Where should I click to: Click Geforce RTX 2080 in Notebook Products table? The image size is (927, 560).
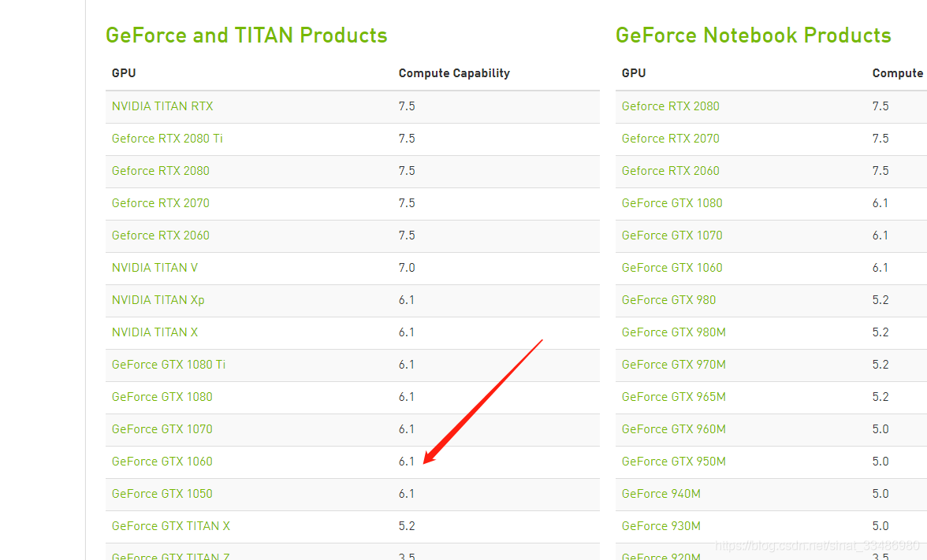(x=670, y=106)
